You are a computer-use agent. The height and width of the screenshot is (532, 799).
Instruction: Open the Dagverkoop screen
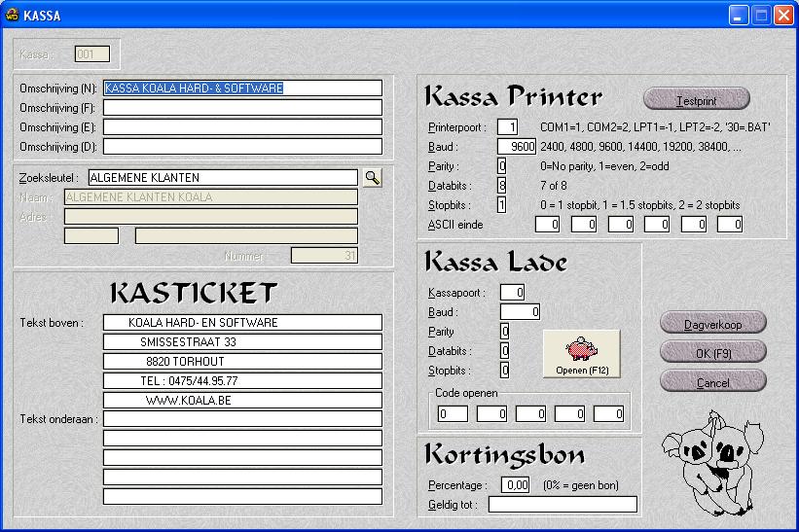713,323
